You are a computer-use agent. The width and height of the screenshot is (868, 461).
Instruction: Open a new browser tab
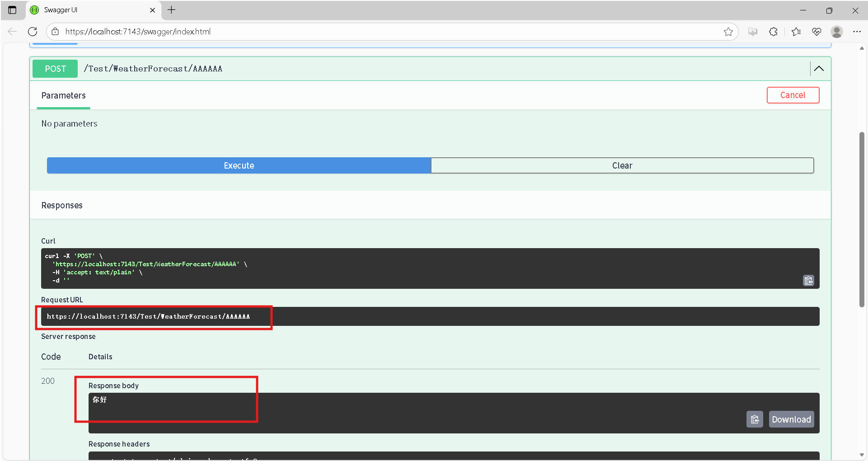[x=172, y=10]
